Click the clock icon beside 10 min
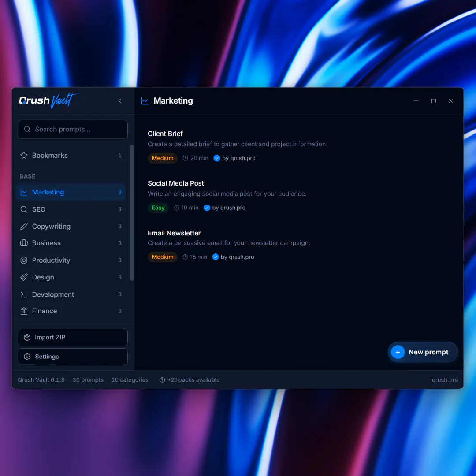476x476 pixels. click(176, 208)
